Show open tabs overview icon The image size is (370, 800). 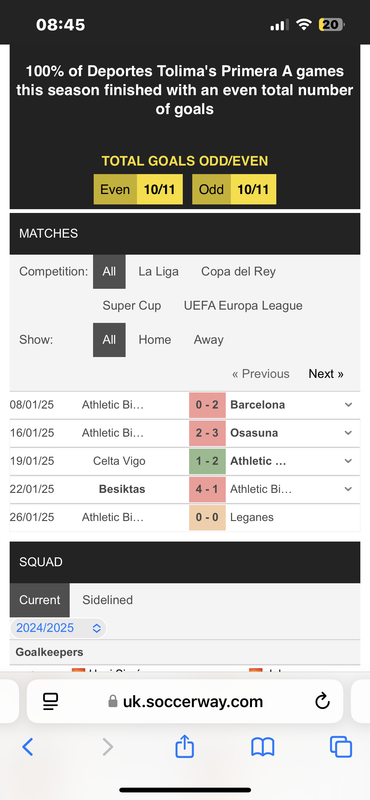tap(341, 747)
